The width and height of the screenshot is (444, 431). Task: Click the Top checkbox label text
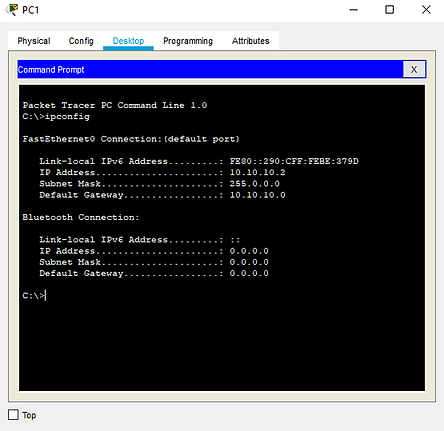(29, 415)
